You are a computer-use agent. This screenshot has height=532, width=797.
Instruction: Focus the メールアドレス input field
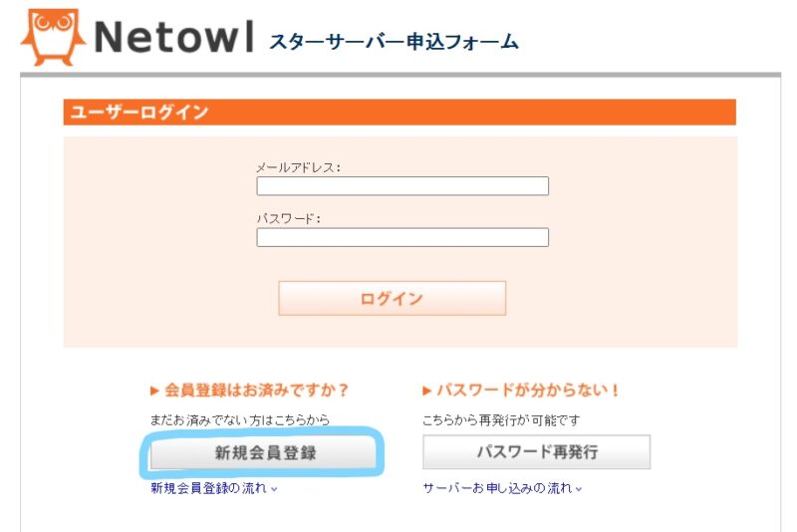402,186
